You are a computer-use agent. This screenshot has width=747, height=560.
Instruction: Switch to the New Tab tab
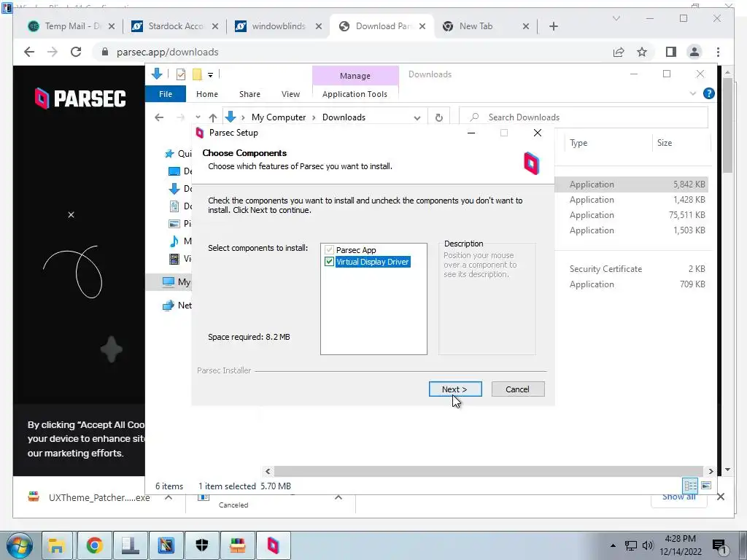[x=485, y=26]
